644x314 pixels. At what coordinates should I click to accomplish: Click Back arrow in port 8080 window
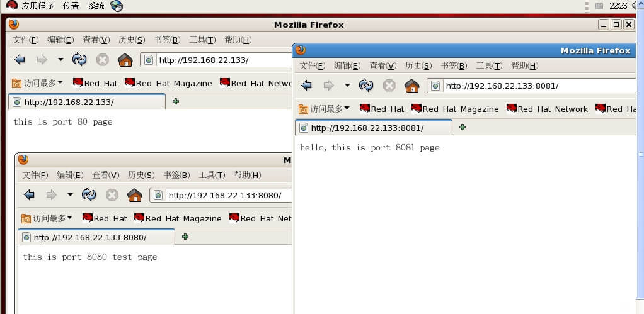pos(30,195)
